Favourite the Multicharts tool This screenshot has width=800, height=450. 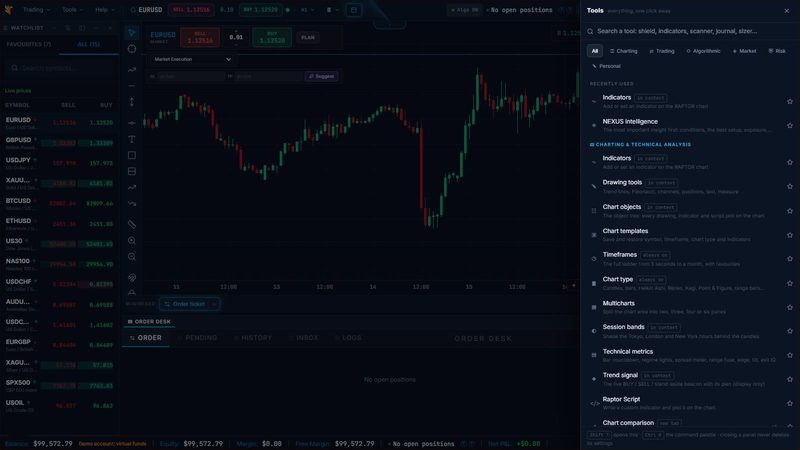tap(790, 307)
